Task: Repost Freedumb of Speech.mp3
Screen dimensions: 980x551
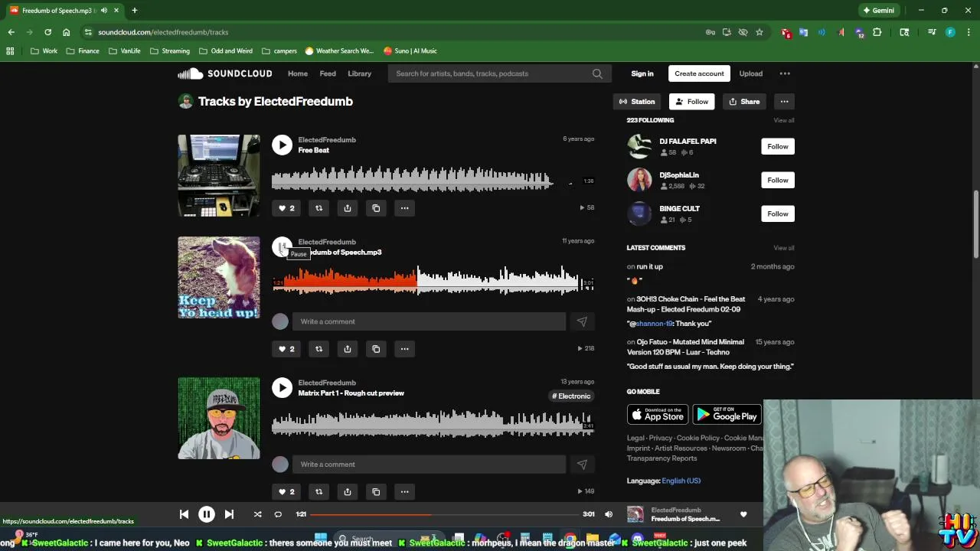Action: pyautogui.click(x=318, y=349)
